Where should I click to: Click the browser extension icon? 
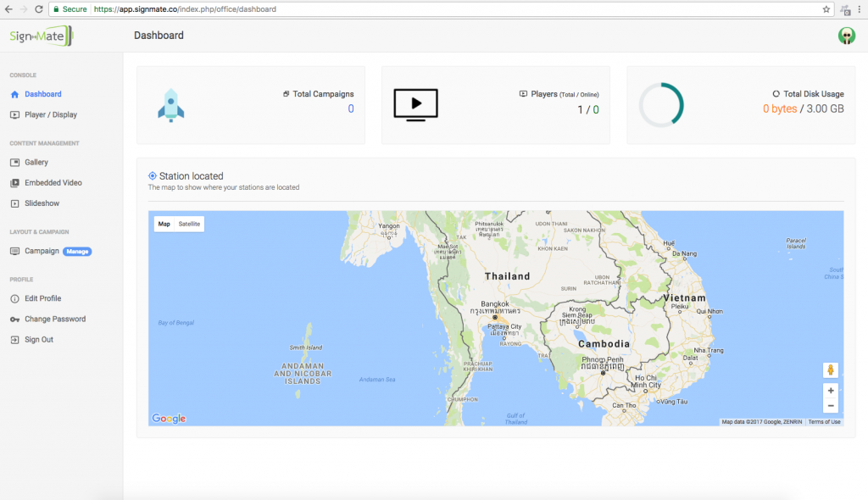(845, 9)
